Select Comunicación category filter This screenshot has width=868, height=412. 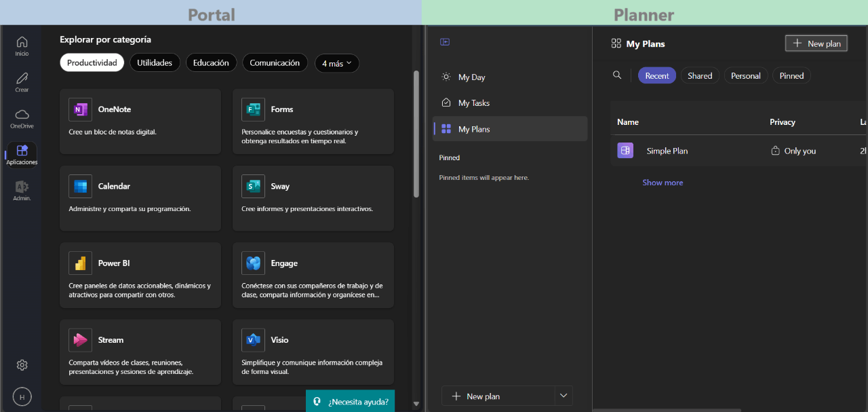275,63
